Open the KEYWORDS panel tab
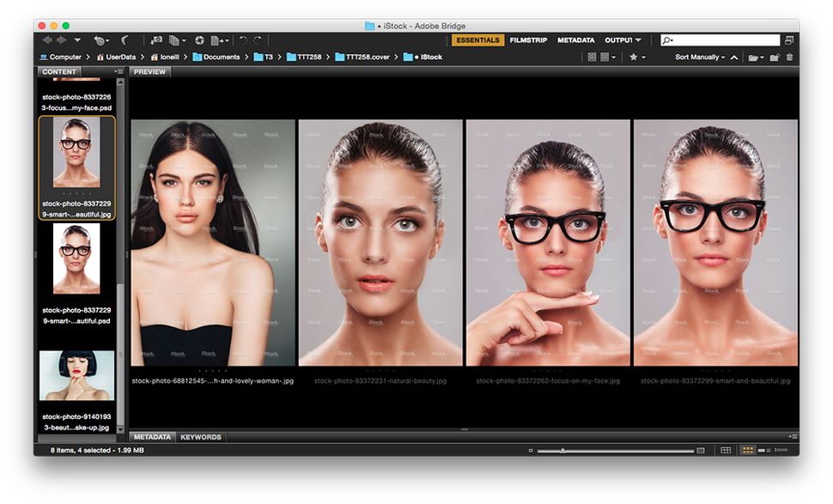833x504 pixels. pyautogui.click(x=200, y=437)
